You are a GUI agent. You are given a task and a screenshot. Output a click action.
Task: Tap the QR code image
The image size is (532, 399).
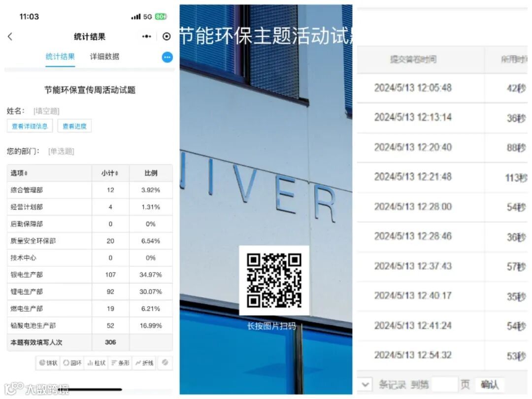[274, 281]
